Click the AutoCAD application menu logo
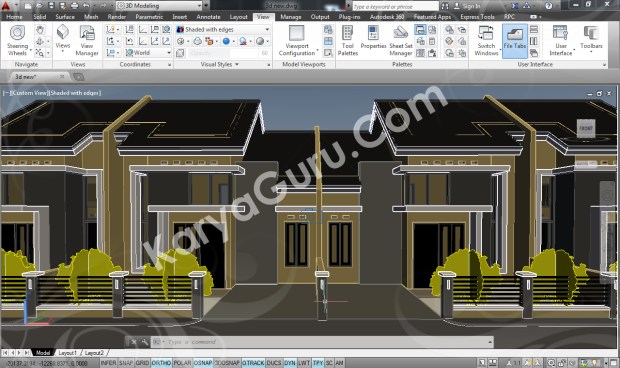620x368 pixels. pos(6,6)
